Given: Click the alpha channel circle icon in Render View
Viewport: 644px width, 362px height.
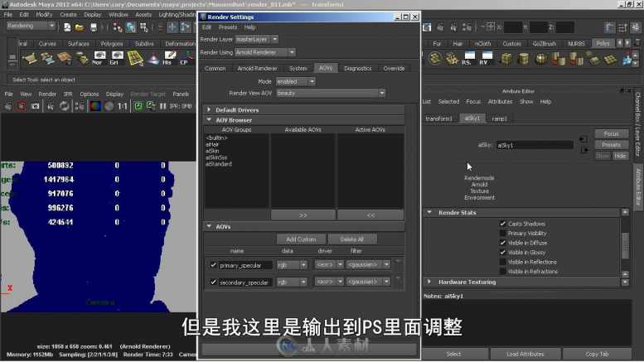Looking at the screenshot, I should pos(109,106).
